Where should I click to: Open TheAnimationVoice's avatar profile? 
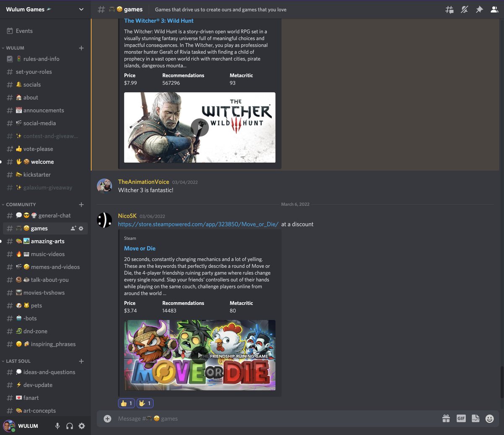point(104,186)
